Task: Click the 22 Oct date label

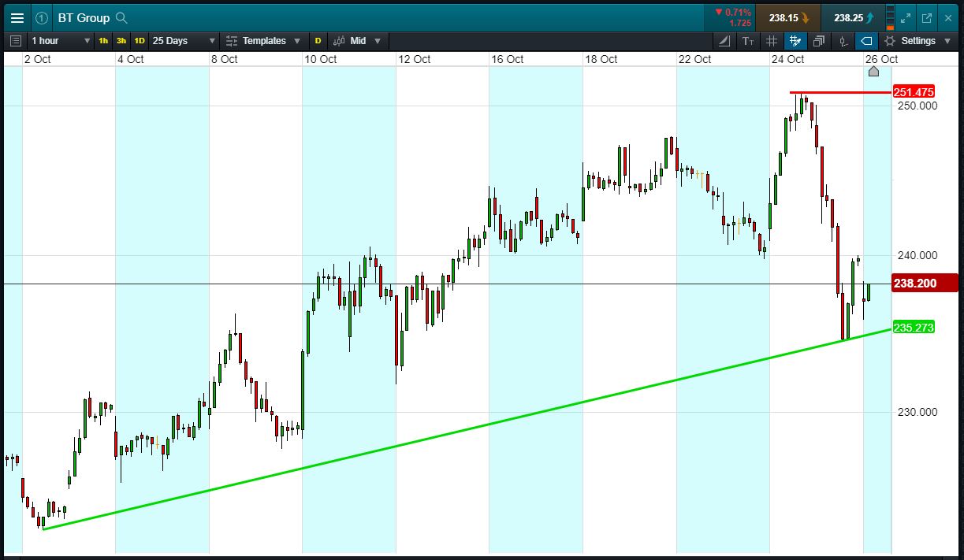Action: click(695, 59)
